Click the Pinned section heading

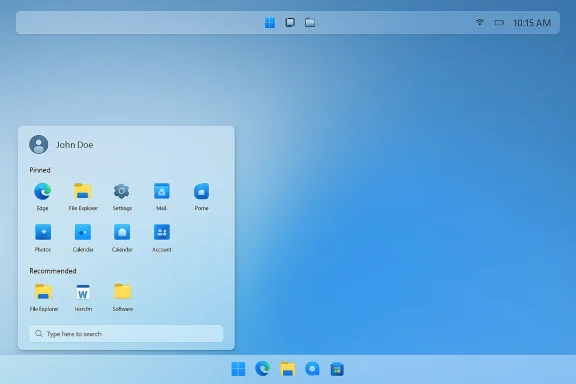[40, 170]
